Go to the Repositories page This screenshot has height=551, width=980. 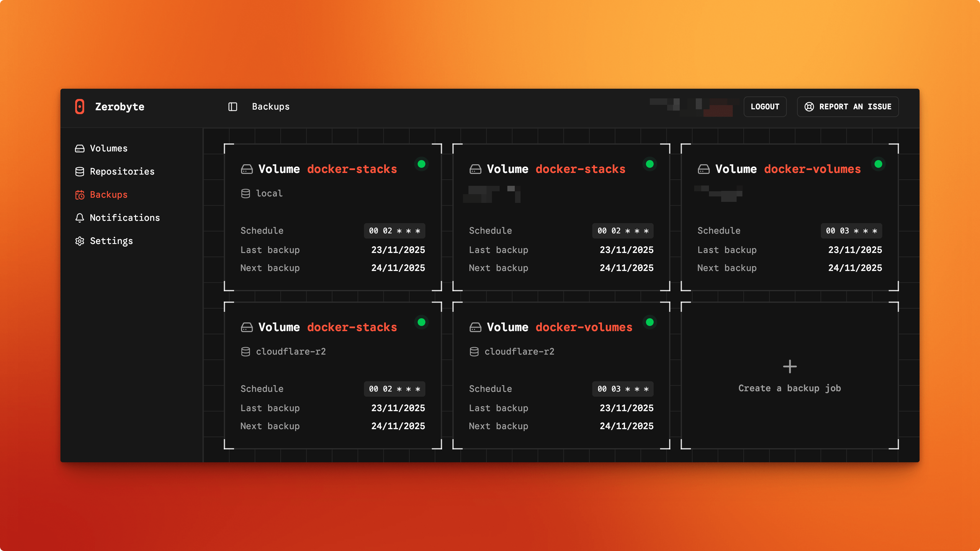pyautogui.click(x=122, y=171)
